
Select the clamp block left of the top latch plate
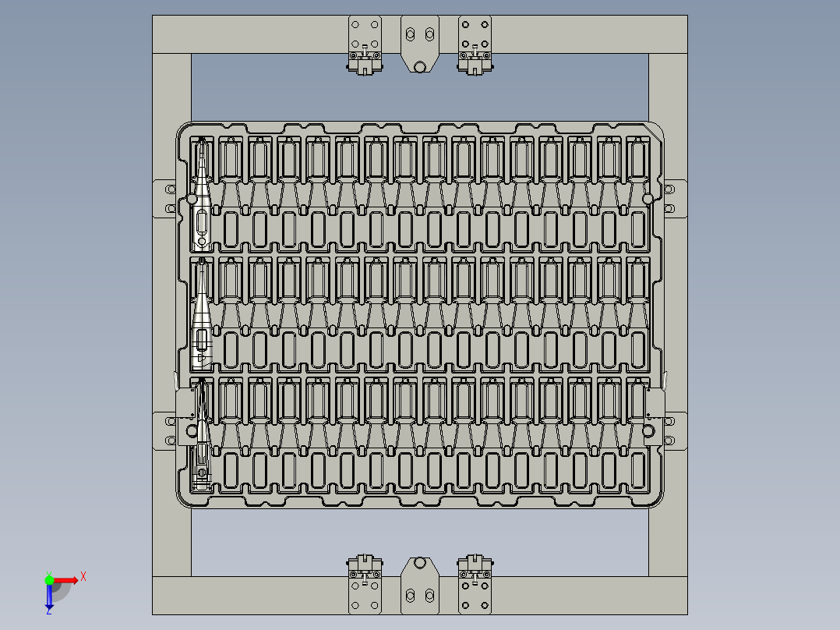click(365, 45)
